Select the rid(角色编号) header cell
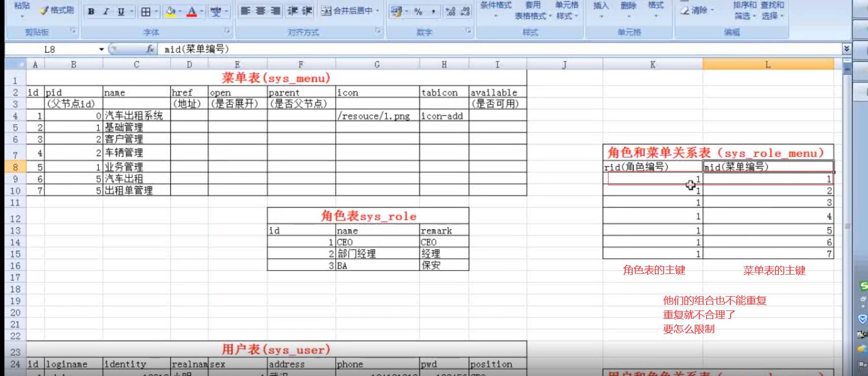This screenshot has height=376, width=868. 653,167
